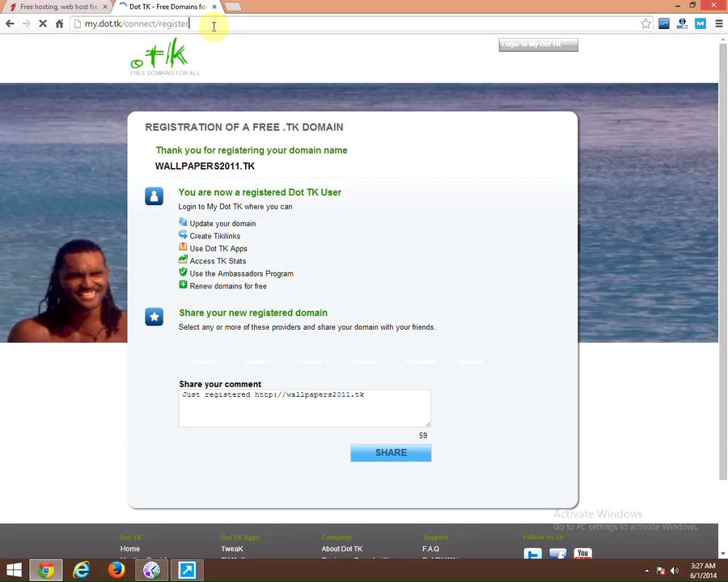The height and width of the screenshot is (582, 728).
Task: Click the Twitter follow icon in footer
Action: tap(532, 554)
